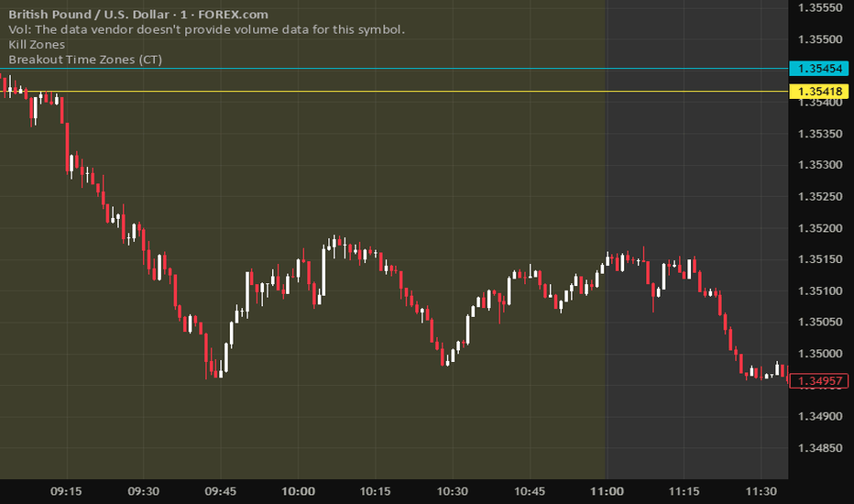
Task: Click the 1.35550 price axis value
Action: coord(820,7)
